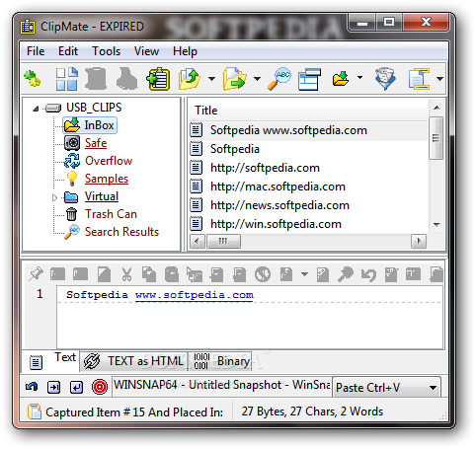Click the copy pages icon in editor toolbar
The width and height of the screenshot is (476, 449).
[x=149, y=273]
